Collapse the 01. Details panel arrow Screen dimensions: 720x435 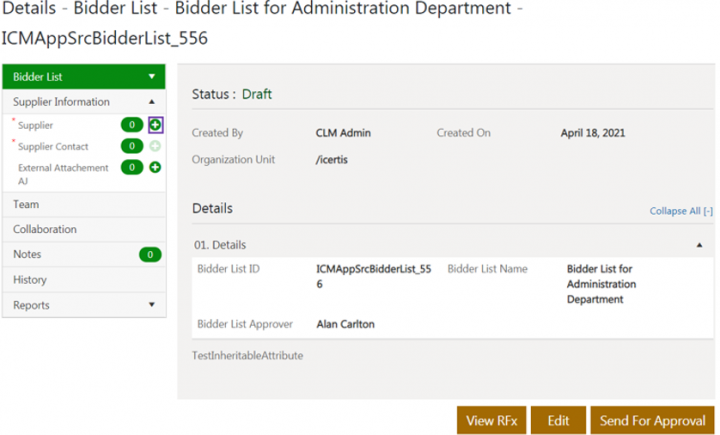(698, 244)
